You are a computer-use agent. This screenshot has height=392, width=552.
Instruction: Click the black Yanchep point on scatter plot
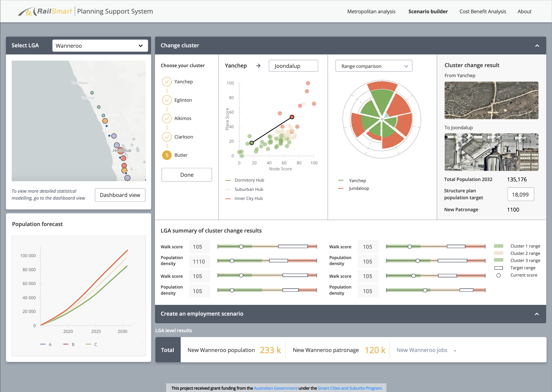(252, 143)
